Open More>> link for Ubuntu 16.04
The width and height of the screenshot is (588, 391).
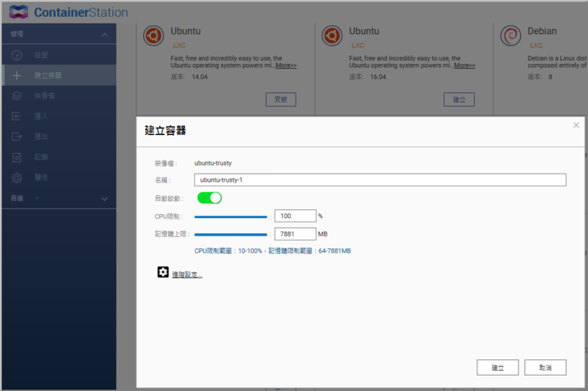(x=464, y=65)
